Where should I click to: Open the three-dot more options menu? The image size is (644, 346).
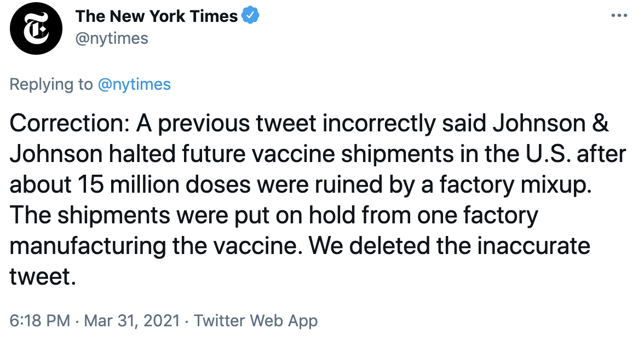pos(619,16)
